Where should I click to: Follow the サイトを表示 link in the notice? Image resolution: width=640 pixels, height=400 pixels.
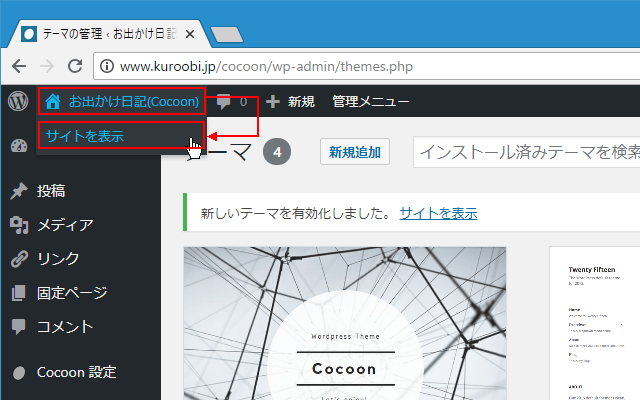438,213
